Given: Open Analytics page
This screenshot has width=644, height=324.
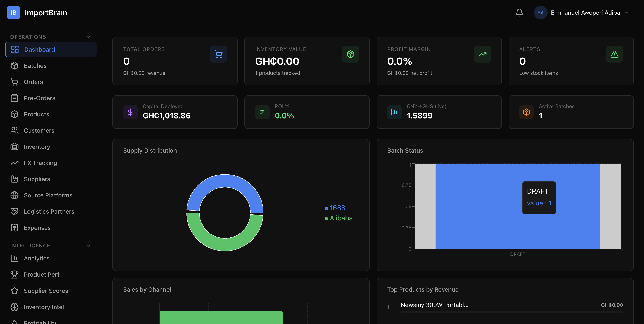Looking at the screenshot, I should [51, 258].
